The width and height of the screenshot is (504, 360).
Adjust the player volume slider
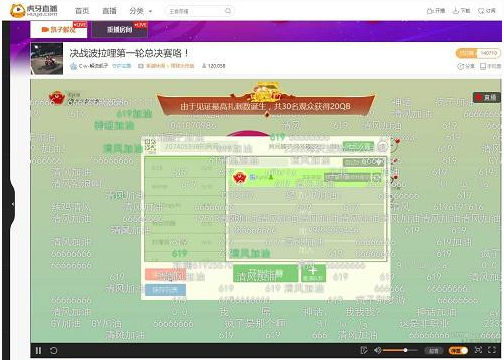pos(400,350)
